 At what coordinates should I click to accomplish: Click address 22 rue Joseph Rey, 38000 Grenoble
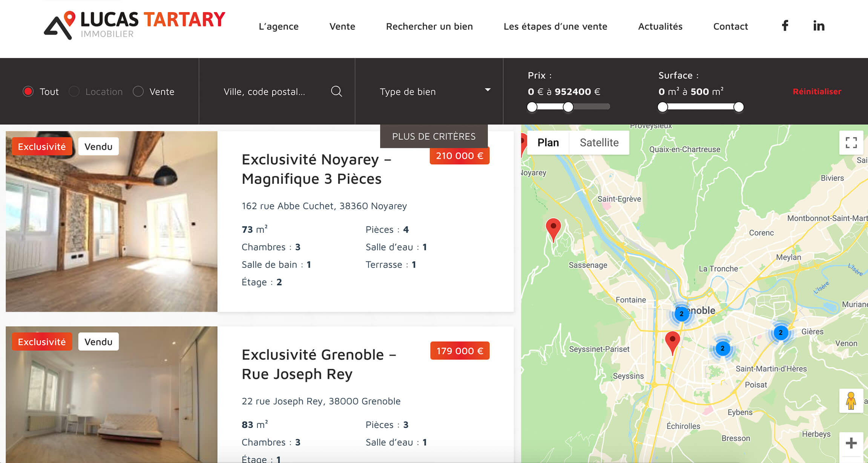coord(321,401)
